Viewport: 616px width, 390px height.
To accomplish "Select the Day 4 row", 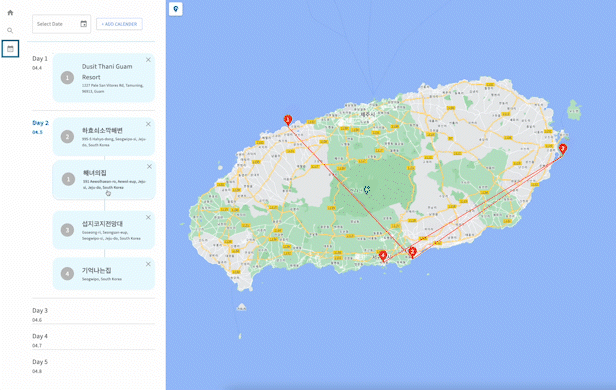I will [x=94, y=340].
